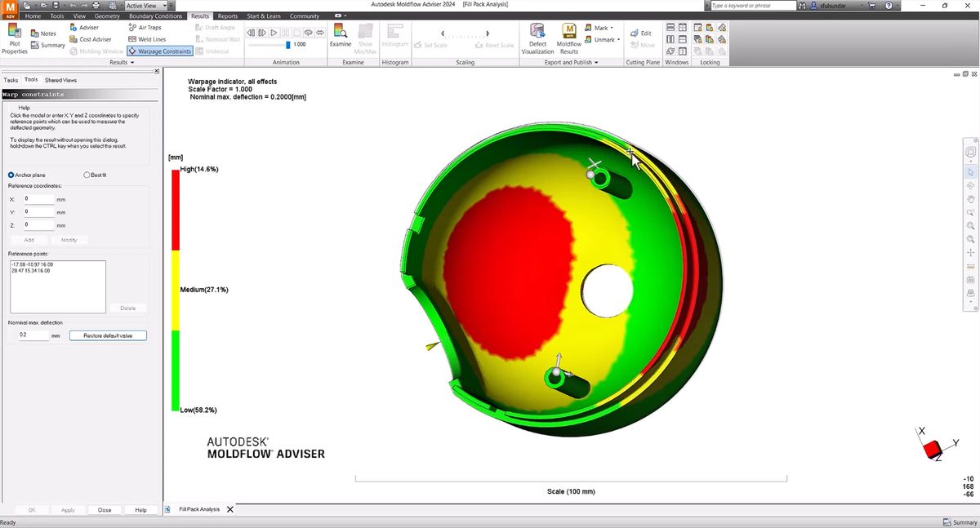Screen dimensions: 980x528
Task: Choose the Best fit option
Action: 86,175
